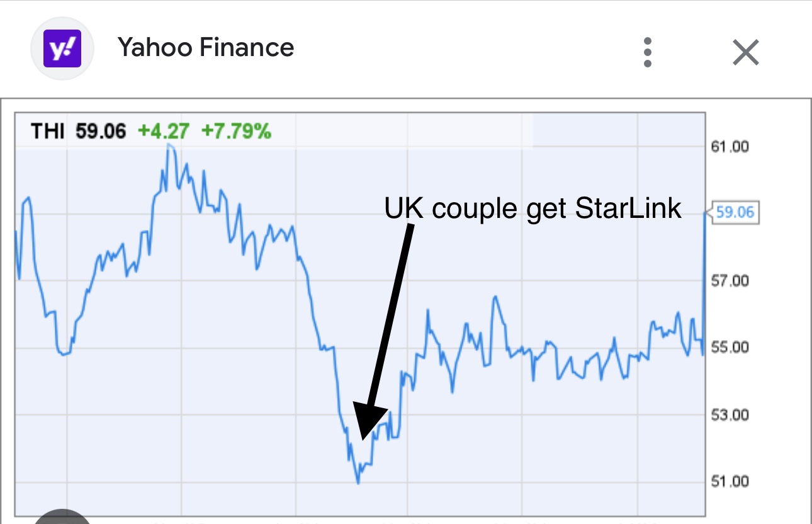Click the final vertical spike on chart line

[x=704, y=283]
